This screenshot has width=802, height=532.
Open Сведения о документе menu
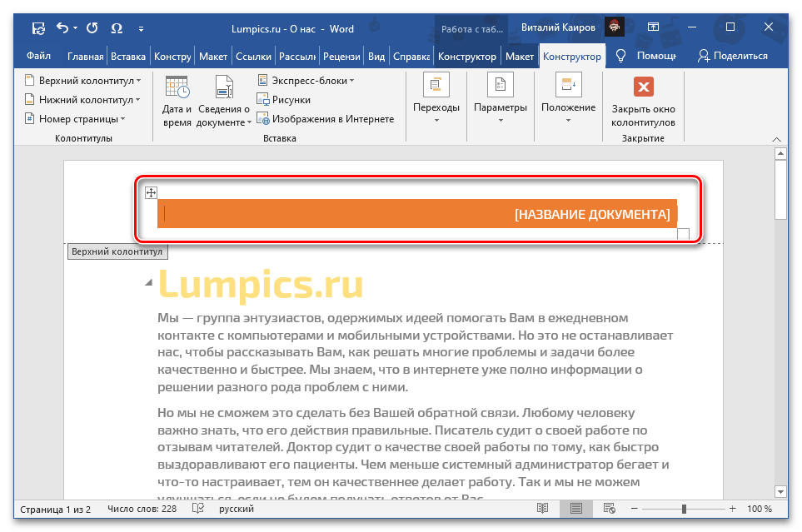(x=224, y=100)
